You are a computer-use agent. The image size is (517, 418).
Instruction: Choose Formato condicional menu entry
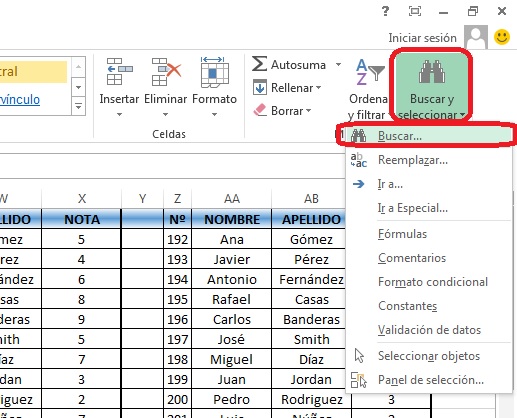[x=429, y=282]
